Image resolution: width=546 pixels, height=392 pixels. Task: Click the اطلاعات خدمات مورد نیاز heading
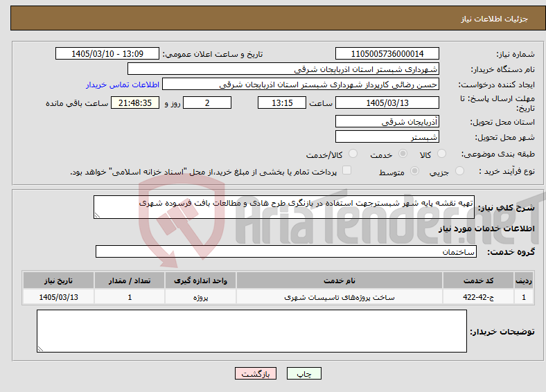click(486, 229)
